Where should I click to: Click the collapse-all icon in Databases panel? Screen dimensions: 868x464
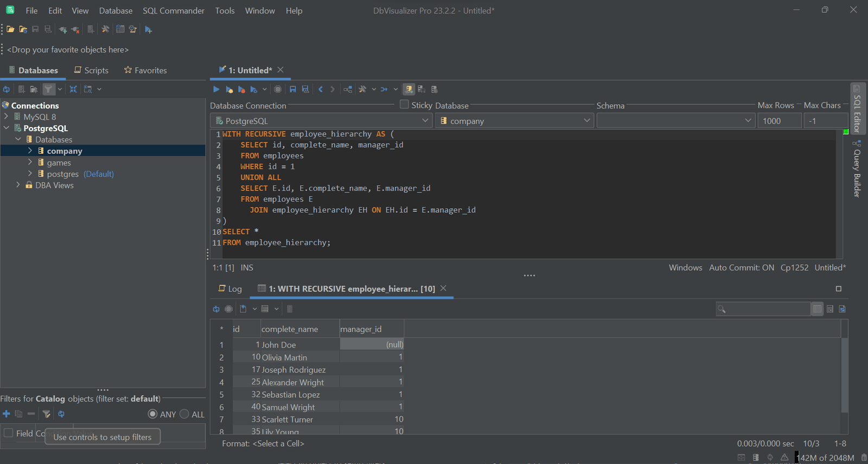(73, 89)
